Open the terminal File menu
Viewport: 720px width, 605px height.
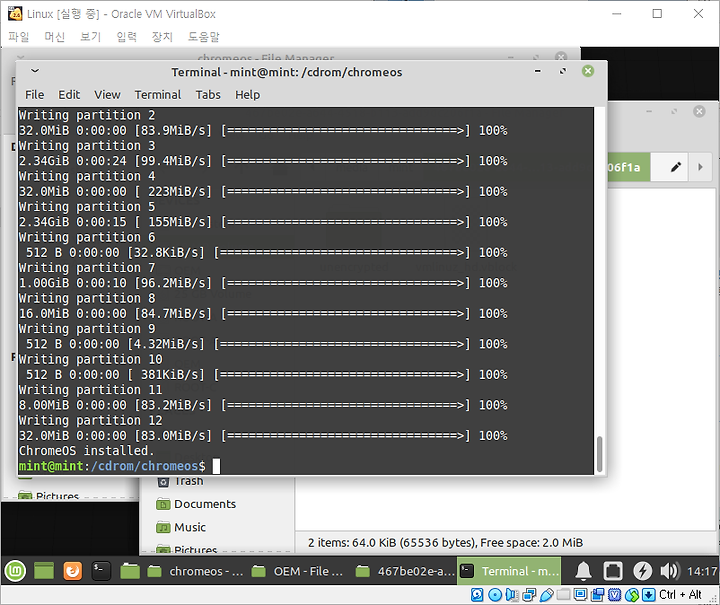pos(34,95)
